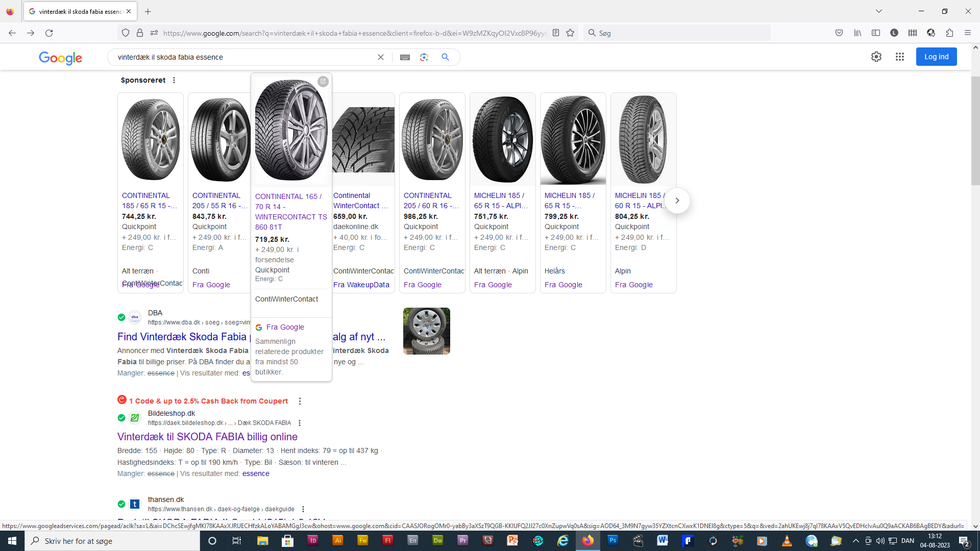
Task: Open VLC media player from taskbar
Action: tap(787, 541)
